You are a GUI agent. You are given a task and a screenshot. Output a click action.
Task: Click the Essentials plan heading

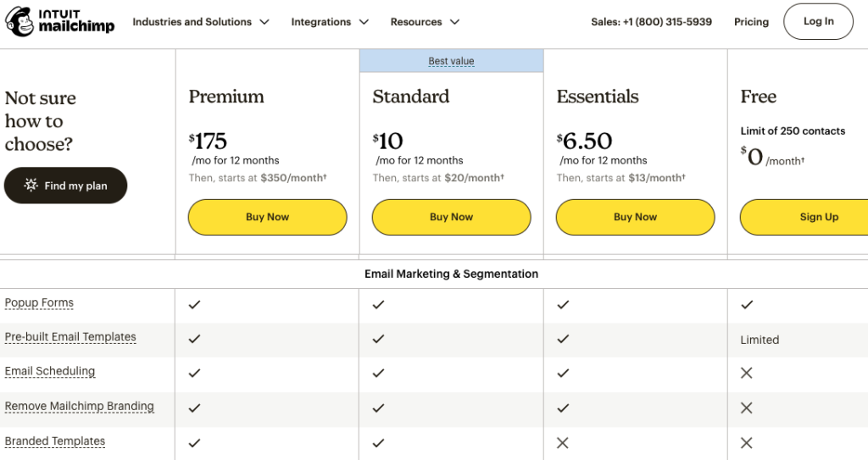(x=598, y=97)
